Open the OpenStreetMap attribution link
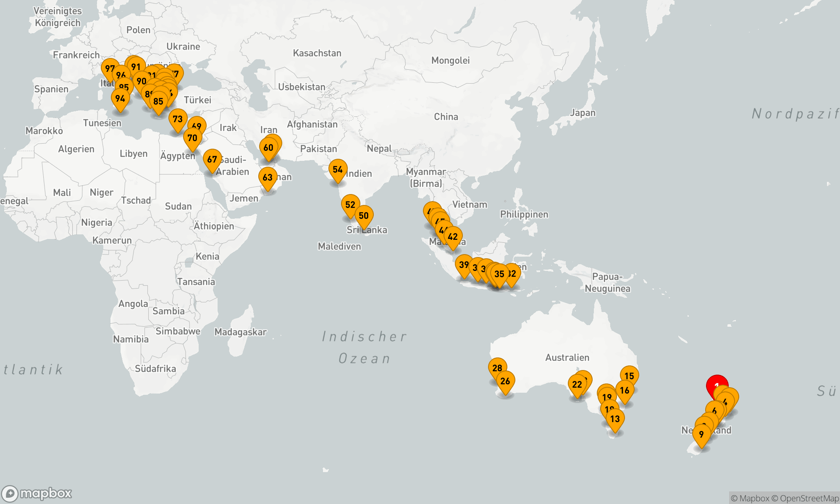 click(x=805, y=499)
